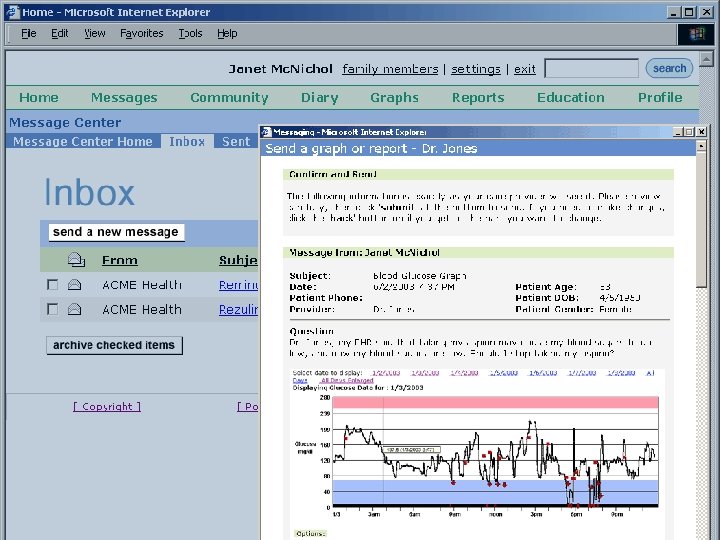Click the Messaging window scroll up arrow
Image resolution: width=720 pixels, height=540 pixels.
pos(701,147)
